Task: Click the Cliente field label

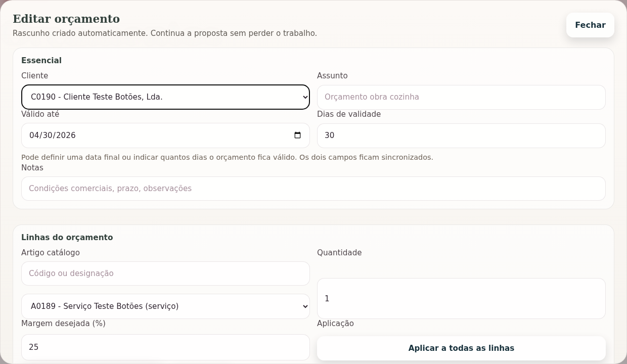Action: tap(35, 76)
